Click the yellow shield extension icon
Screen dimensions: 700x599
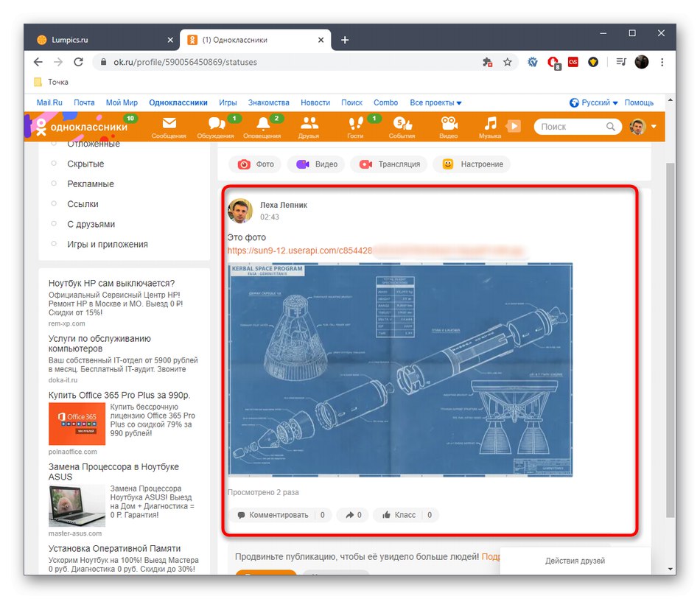click(x=593, y=62)
